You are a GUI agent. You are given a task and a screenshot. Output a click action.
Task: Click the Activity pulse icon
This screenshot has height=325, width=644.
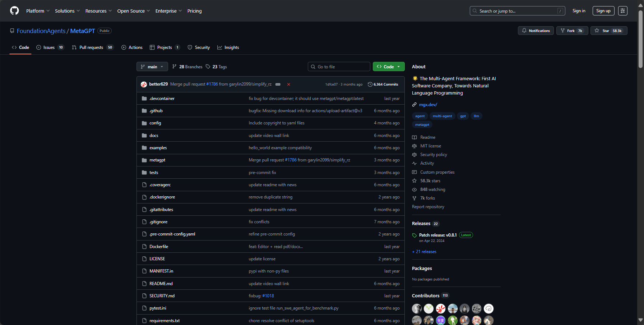click(414, 163)
